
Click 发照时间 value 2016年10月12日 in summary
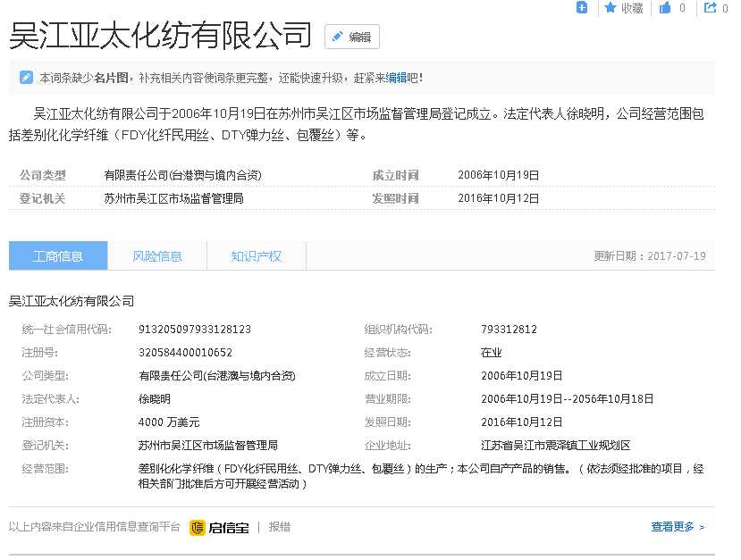pos(499,198)
